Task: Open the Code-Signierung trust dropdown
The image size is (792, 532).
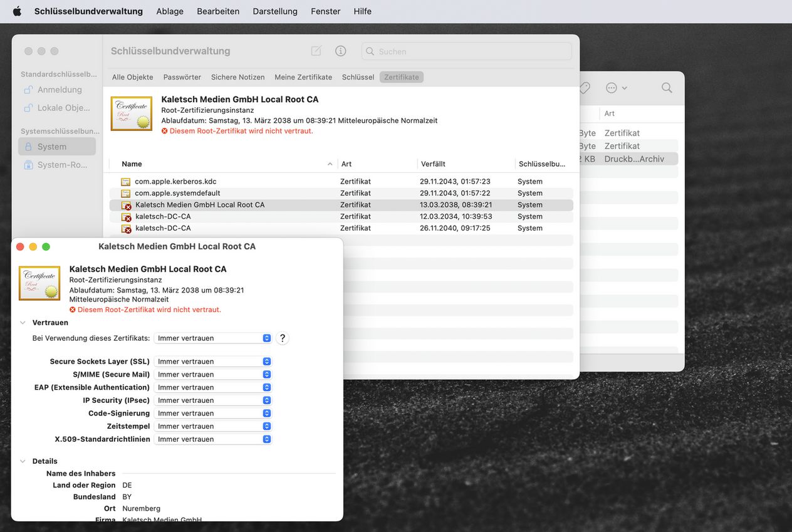Action: (212, 414)
